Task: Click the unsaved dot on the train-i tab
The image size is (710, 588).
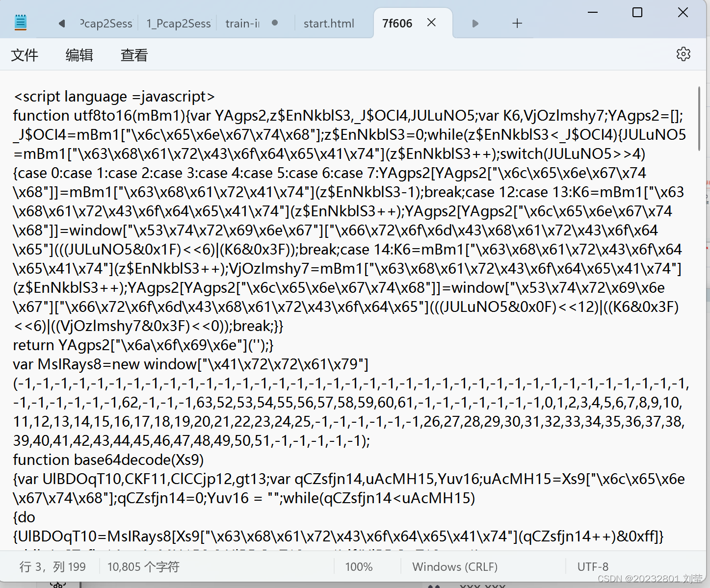Action: click(x=275, y=23)
